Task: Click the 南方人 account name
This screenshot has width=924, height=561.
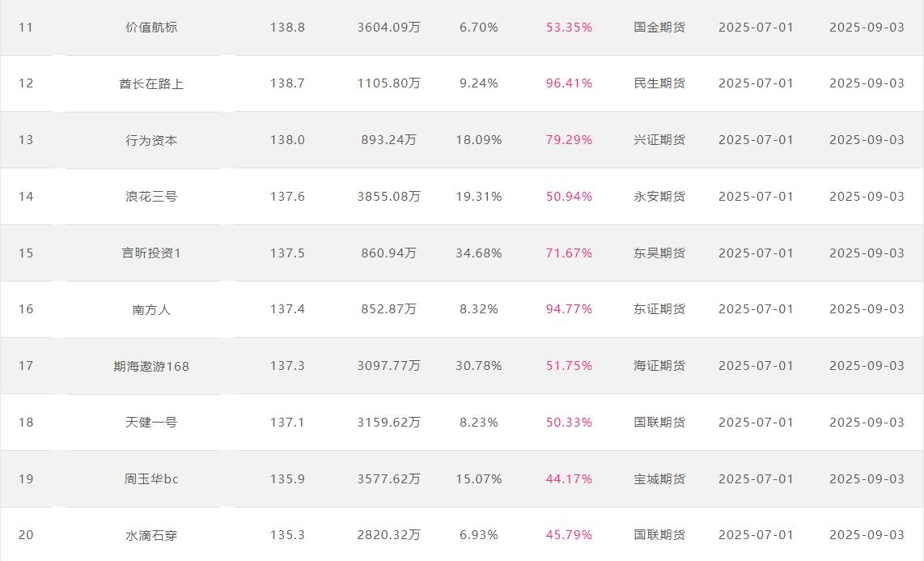Action: [150, 309]
